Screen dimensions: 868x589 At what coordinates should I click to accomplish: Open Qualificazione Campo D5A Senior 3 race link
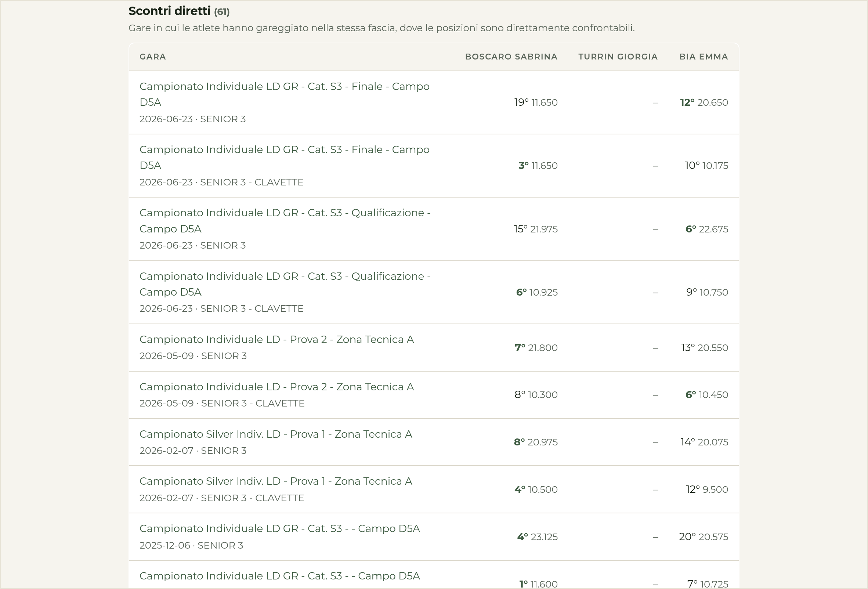coord(285,221)
